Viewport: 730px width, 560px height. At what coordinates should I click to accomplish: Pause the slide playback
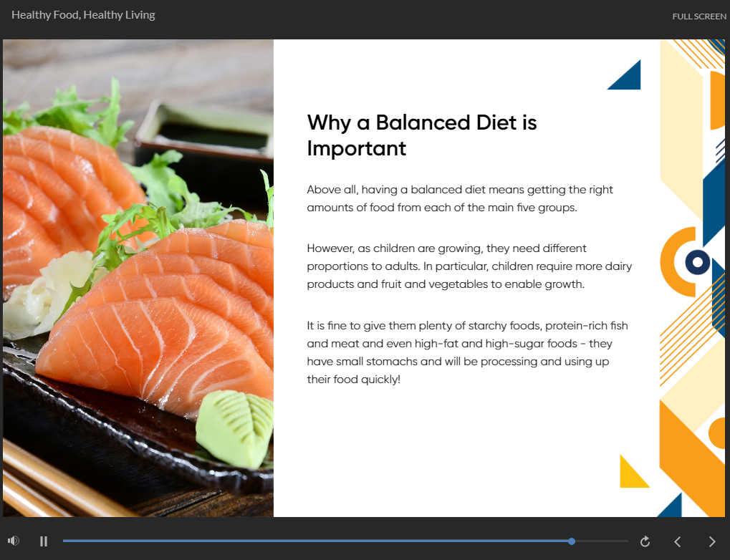click(44, 541)
